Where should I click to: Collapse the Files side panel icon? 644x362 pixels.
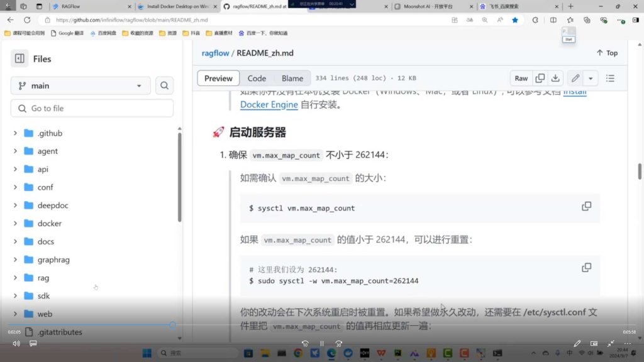[x=19, y=58]
